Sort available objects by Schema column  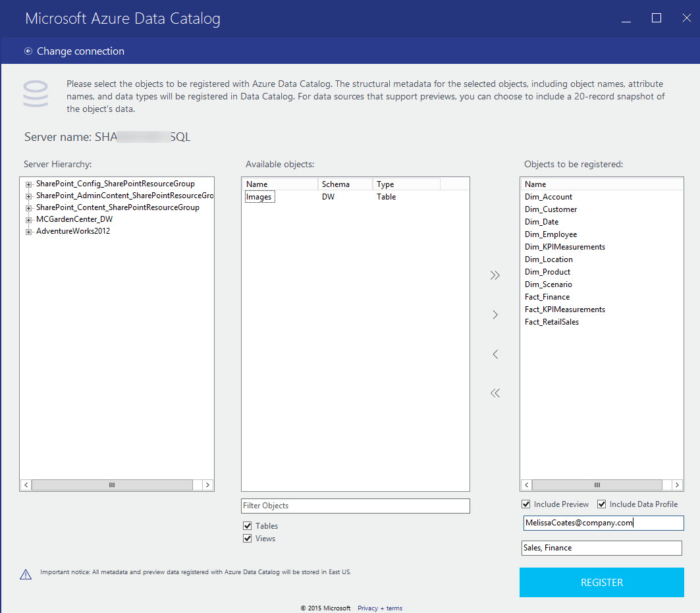(345, 184)
